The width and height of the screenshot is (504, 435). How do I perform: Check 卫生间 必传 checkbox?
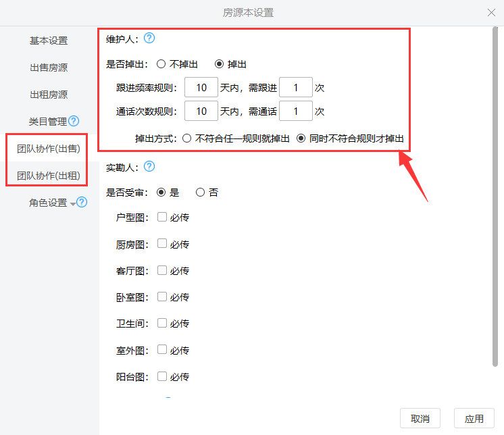pos(162,323)
